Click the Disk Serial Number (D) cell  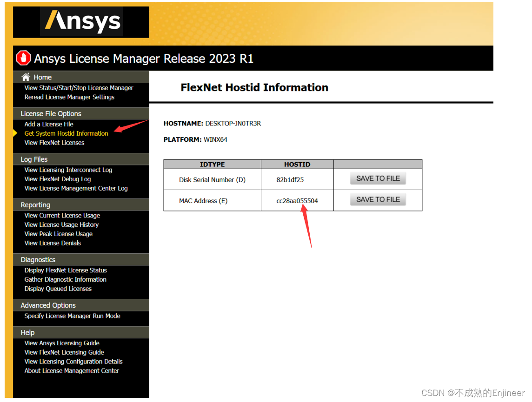pos(213,180)
